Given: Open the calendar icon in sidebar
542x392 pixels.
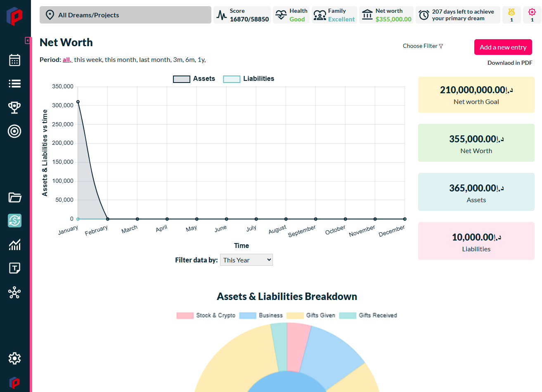Looking at the screenshot, I should [x=14, y=60].
